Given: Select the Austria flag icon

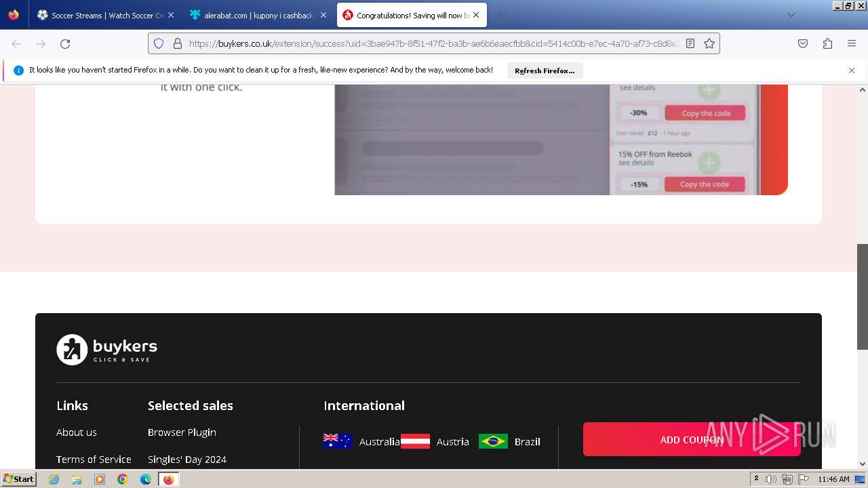Looking at the screenshot, I should pyautogui.click(x=415, y=441).
